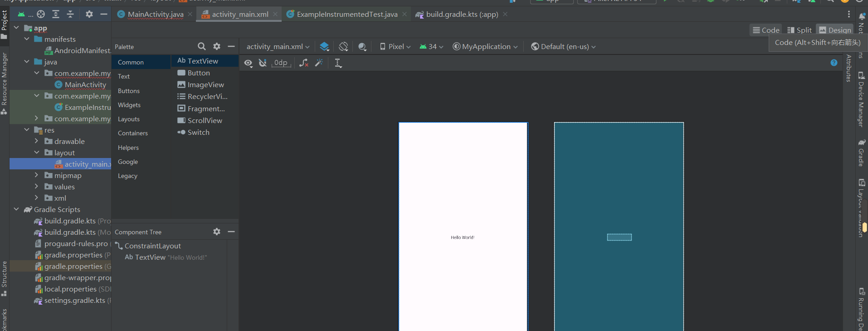
Task: Open Pixel device dropdown
Action: click(x=395, y=46)
